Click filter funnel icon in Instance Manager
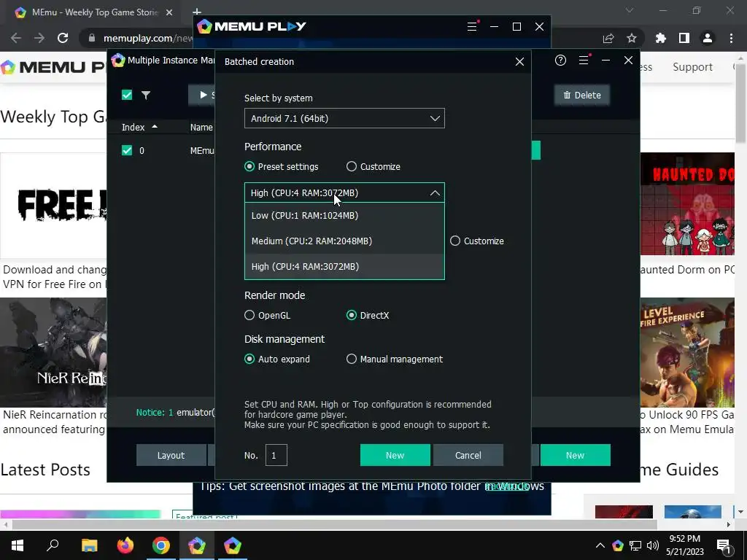 pos(146,95)
